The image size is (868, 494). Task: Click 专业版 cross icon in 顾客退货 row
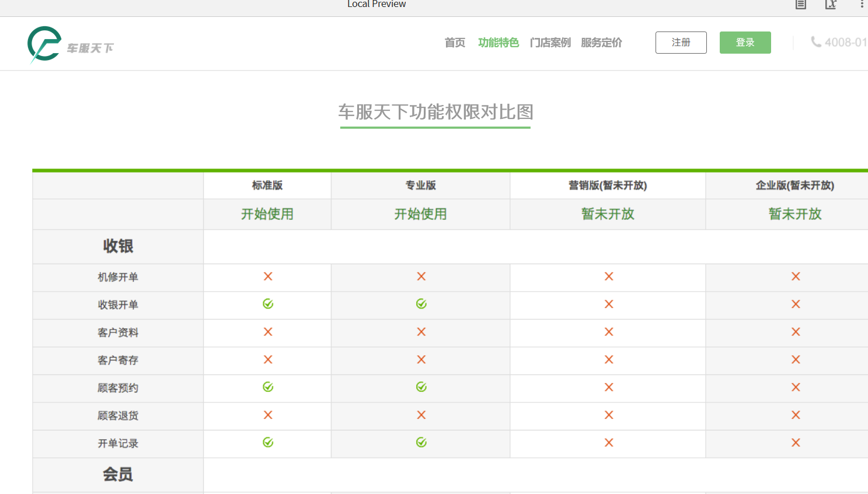421,415
